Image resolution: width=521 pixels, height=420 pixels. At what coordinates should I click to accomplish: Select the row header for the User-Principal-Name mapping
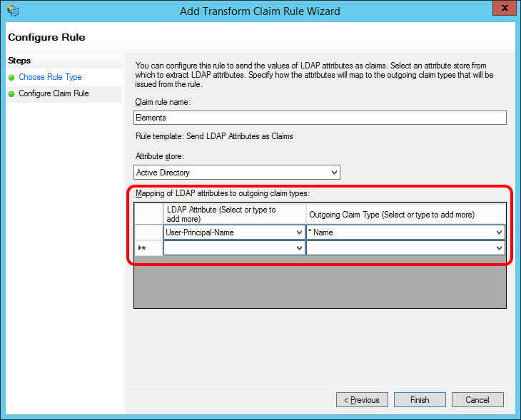[148, 232]
